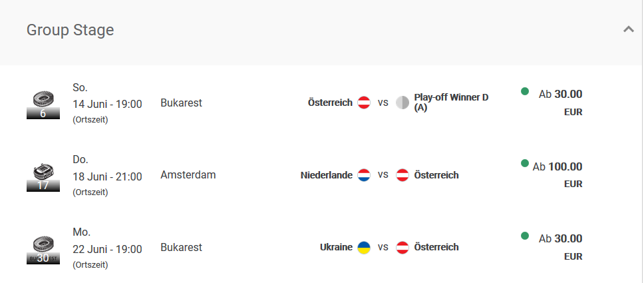Click green availability dot for 22 Juni match
Screen dimensions: 644x283
(x=524, y=236)
